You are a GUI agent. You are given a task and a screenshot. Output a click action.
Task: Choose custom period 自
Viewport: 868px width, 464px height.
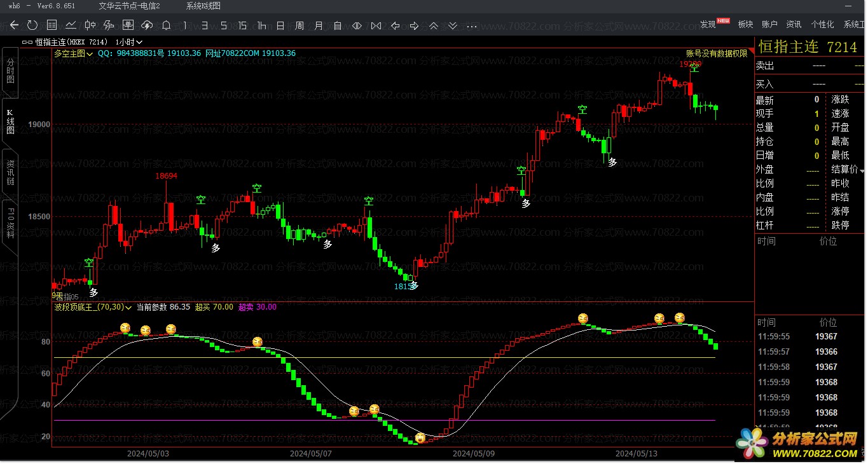pyautogui.click(x=338, y=25)
